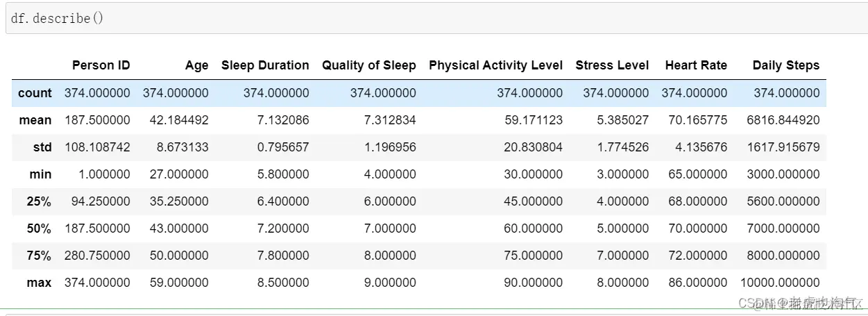Click std Quality of Sleep value 1.196956
This screenshot has width=868, height=316.
(x=390, y=147)
